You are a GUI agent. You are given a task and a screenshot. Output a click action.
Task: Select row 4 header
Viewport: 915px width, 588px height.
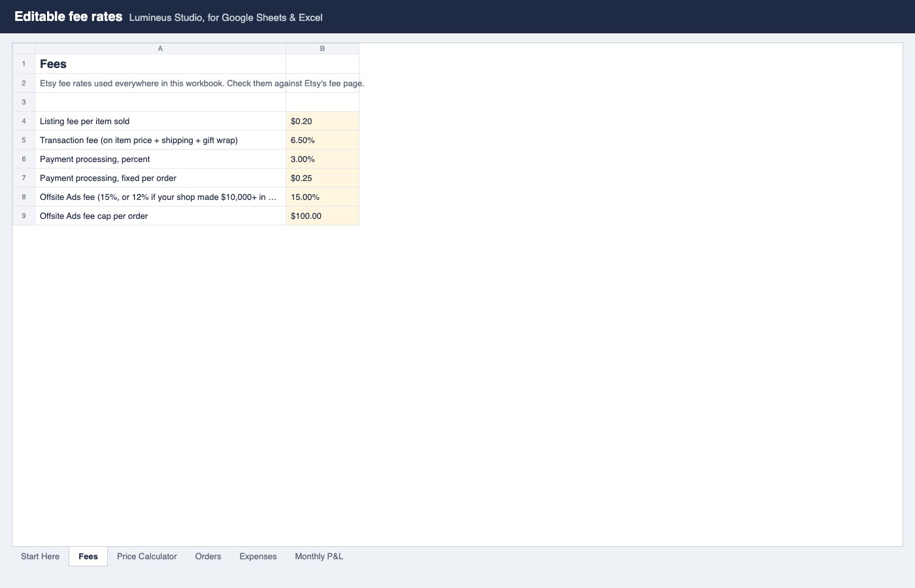[x=24, y=122]
